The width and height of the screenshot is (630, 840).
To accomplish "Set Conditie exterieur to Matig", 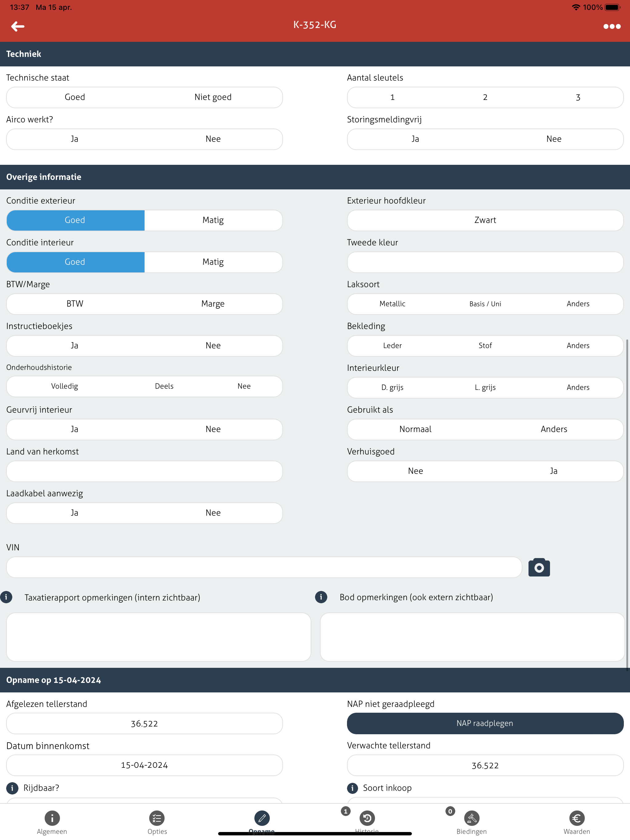I will [213, 220].
